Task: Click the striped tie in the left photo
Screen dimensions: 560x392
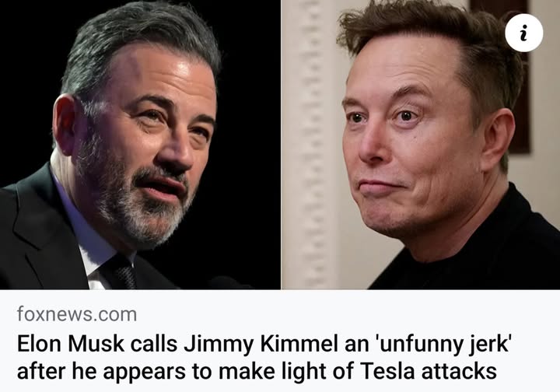Action: click(121, 273)
